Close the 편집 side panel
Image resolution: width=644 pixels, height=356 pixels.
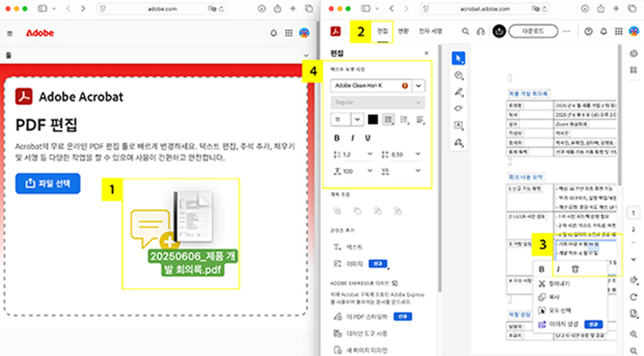(x=426, y=53)
